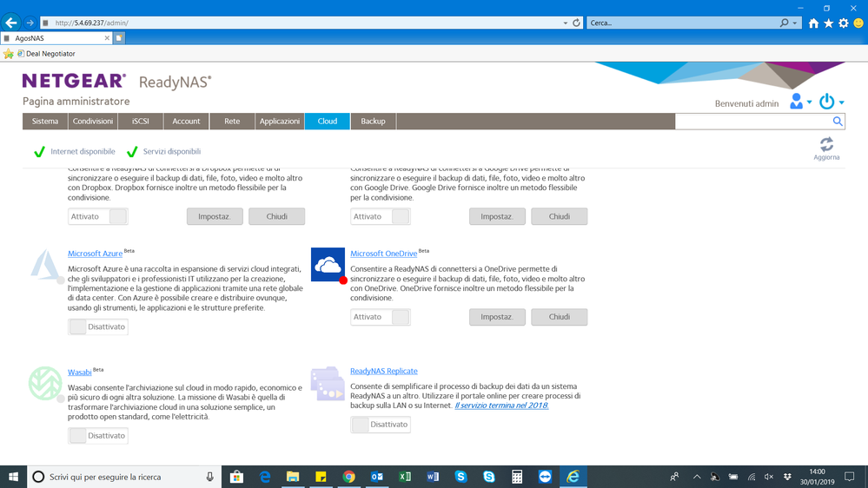Image resolution: width=868 pixels, height=488 pixels.
Task: Open File Explorer from taskbar
Action: pyautogui.click(x=292, y=477)
